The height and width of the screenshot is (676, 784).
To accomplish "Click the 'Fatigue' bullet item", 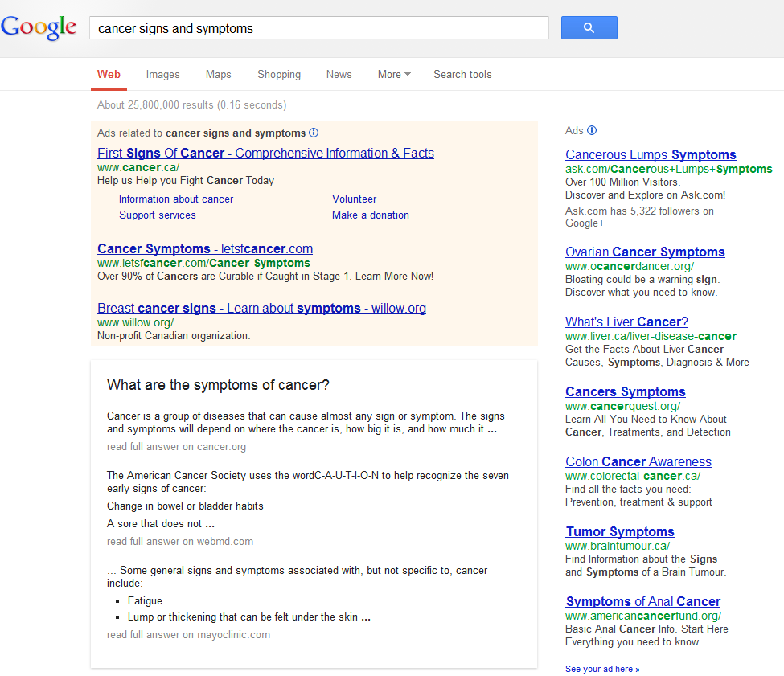I will 145,600.
